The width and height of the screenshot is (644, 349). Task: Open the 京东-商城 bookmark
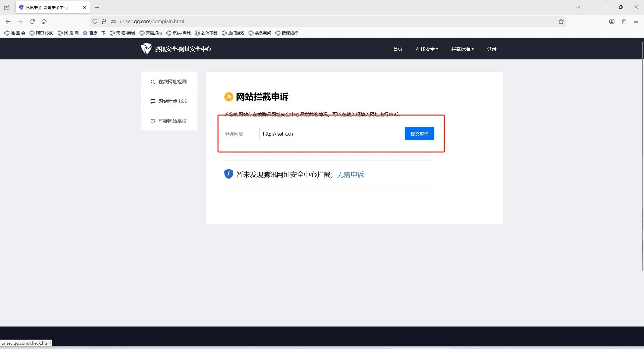tap(178, 33)
